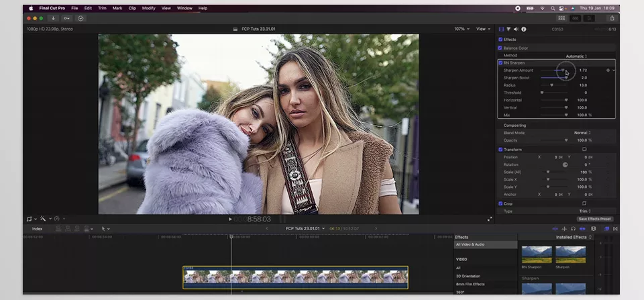Select the Sharpen effect thumbnail
644x300 pixels.
[x=570, y=254]
